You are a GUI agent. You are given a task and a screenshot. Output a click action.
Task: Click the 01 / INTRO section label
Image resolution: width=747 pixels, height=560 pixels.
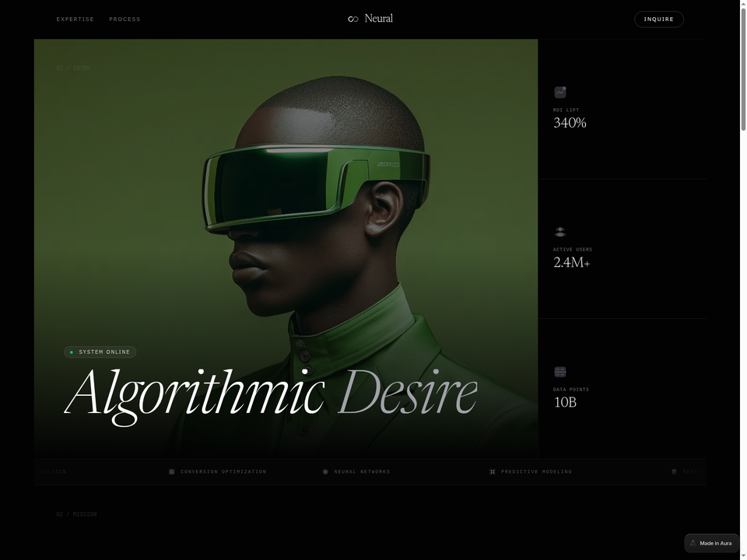[73, 68]
